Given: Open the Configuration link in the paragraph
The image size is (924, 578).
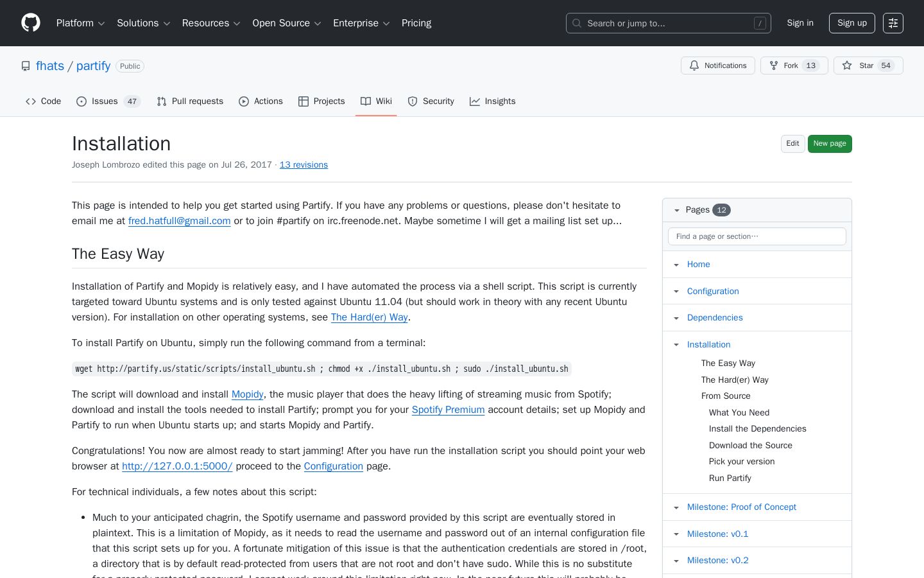Looking at the screenshot, I should point(334,466).
